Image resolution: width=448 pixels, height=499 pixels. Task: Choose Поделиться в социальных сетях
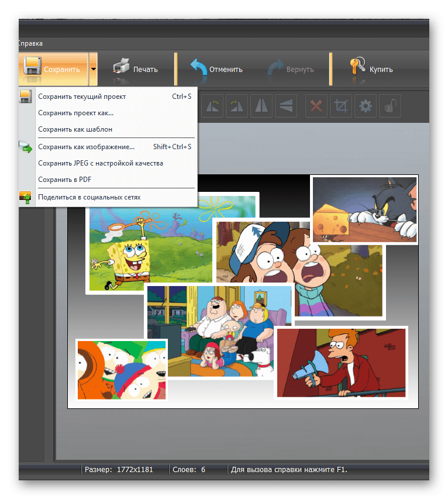tap(89, 197)
